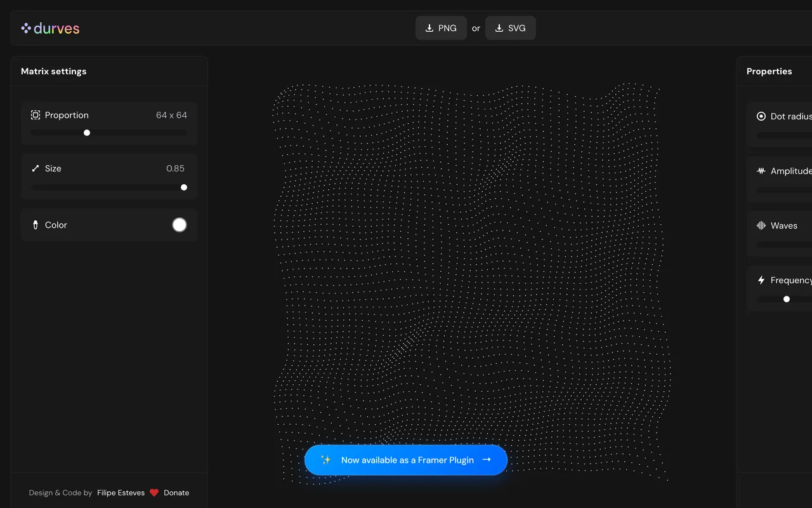This screenshot has width=812, height=508.
Task: Click the arrow on the Framer banner
Action: pos(487,460)
